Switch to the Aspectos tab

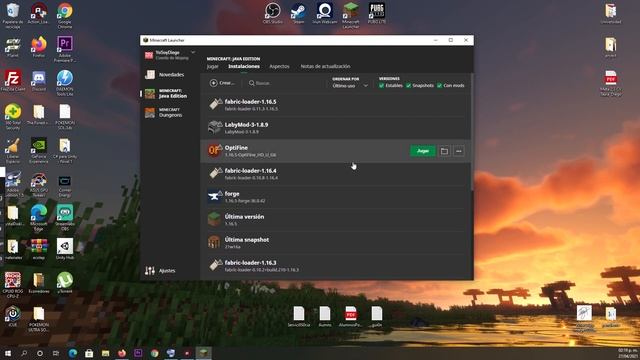[279, 66]
